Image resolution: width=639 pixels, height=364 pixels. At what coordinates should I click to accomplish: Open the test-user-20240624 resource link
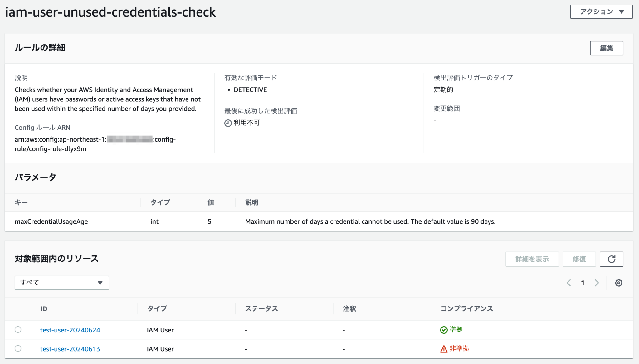(x=70, y=330)
